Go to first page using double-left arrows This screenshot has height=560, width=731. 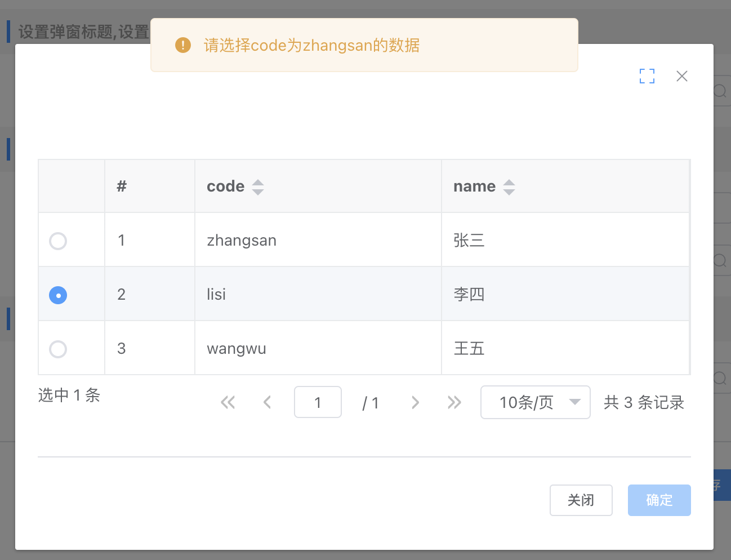[228, 402]
